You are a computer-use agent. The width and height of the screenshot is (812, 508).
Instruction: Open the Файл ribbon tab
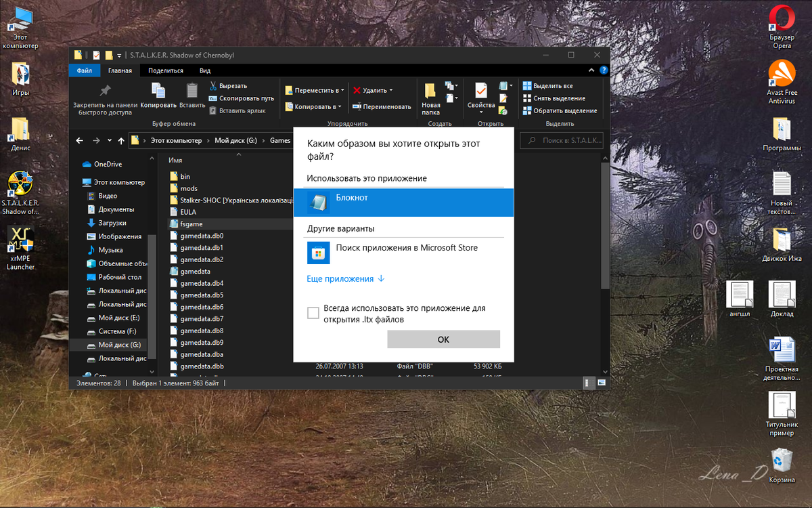85,70
